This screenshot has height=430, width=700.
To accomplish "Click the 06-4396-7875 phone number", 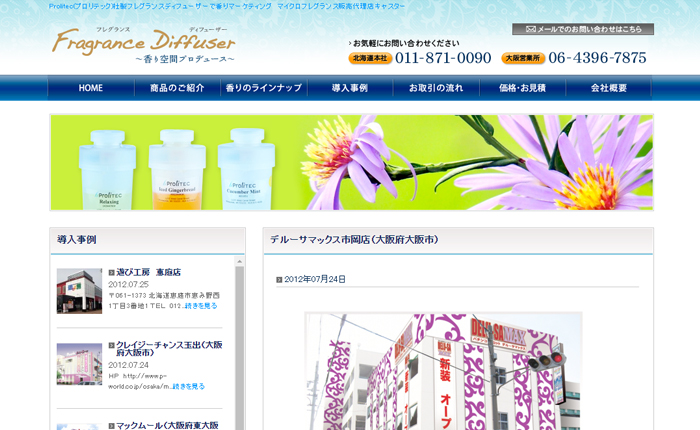I will pyautogui.click(x=597, y=58).
